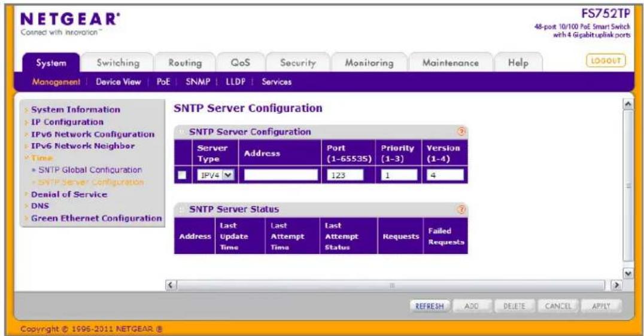Open the Maintenance tab

click(451, 63)
